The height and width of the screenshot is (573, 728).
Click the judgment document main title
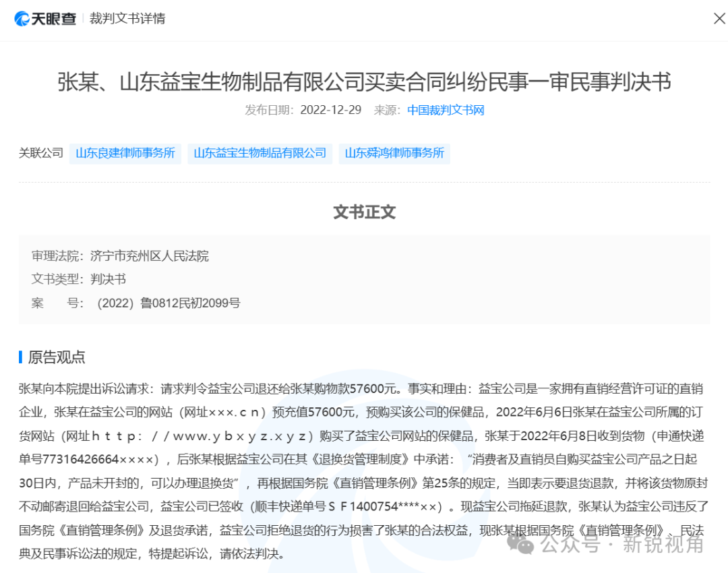(x=364, y=82)
